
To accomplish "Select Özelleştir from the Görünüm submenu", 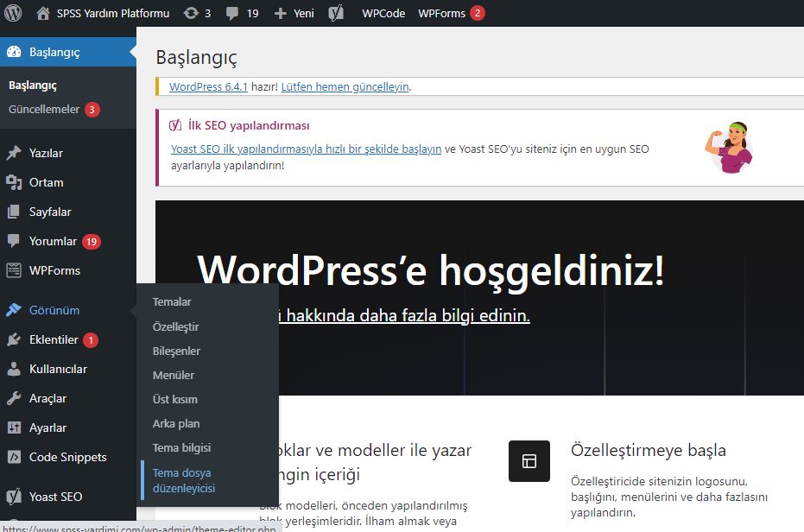I will click(176, 326).
